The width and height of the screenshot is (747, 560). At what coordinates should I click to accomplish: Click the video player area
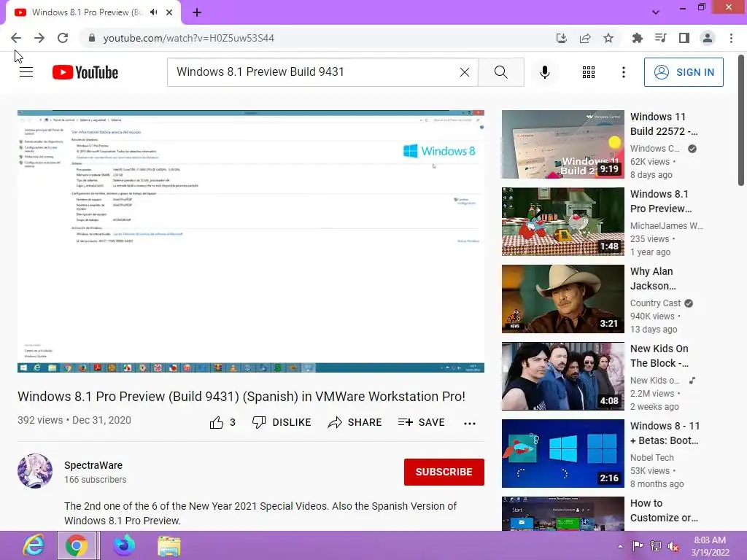(251, 241)
